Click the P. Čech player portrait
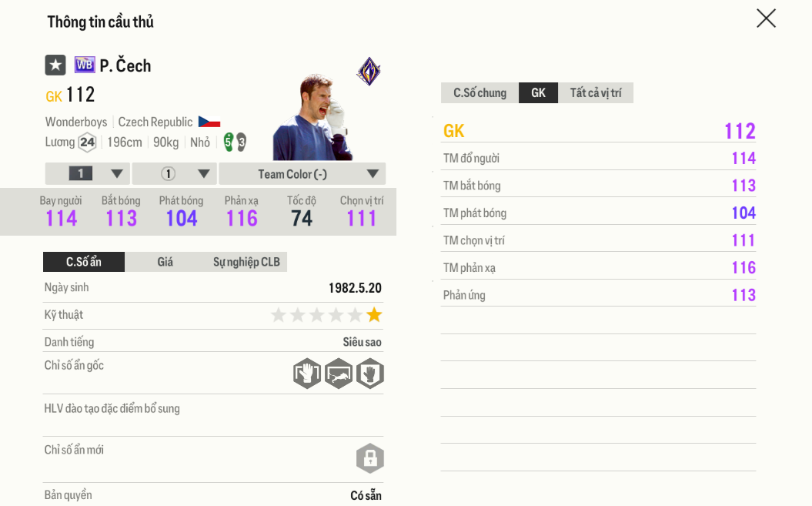The image size is (812, 506). (x=312, y=118)
